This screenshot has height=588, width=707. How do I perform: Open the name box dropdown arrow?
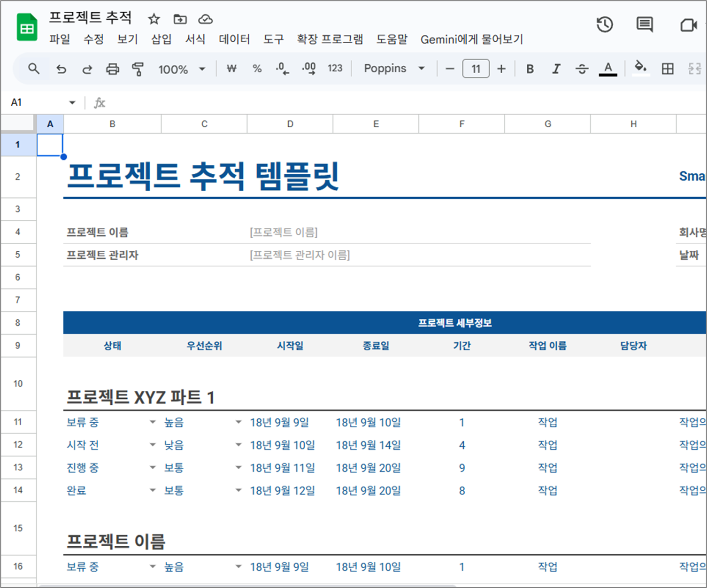(x=72, y=102)
